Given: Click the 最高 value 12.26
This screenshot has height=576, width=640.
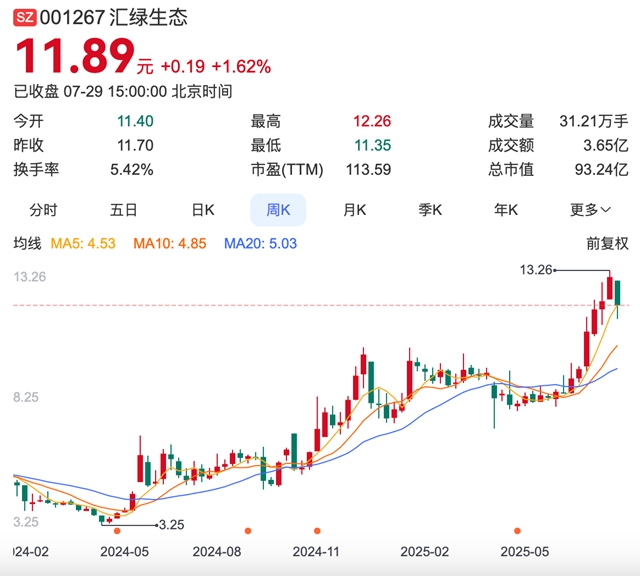Looking at the screenshot, I should (372, 121).
